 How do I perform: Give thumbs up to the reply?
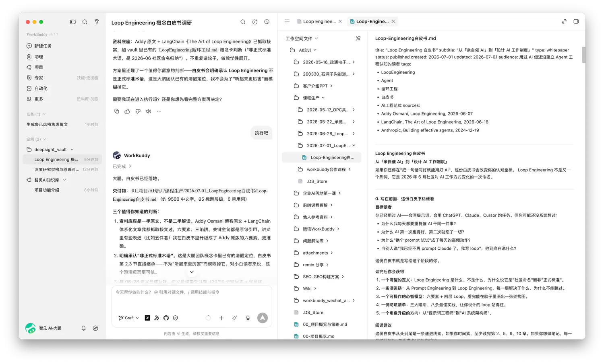point(127,111)
